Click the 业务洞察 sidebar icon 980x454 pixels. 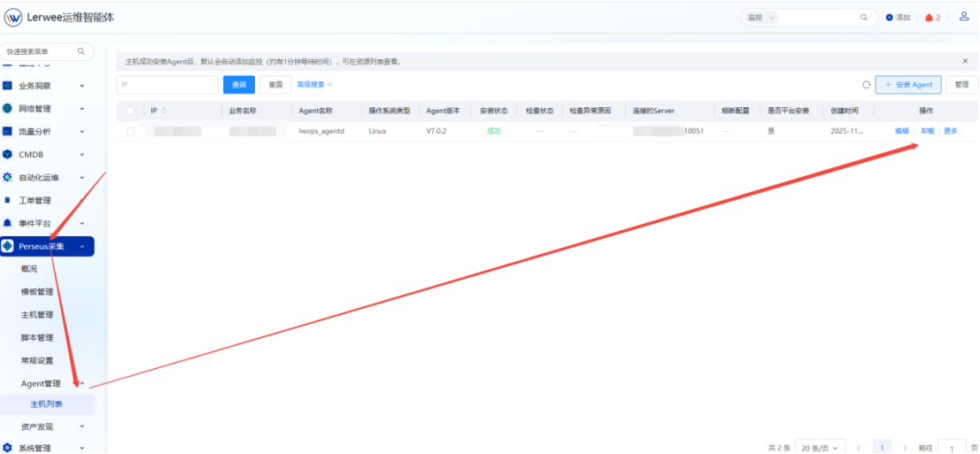pos(7,86)
